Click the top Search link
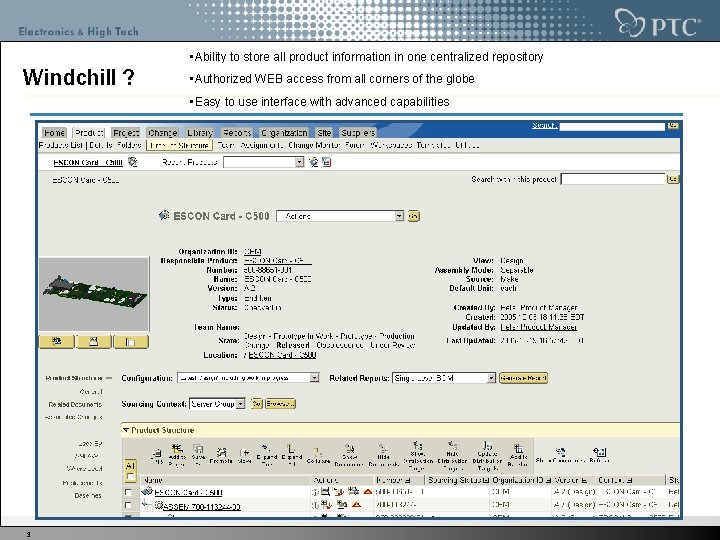This screenshot has height=540, width=720. tap(545, 125)
